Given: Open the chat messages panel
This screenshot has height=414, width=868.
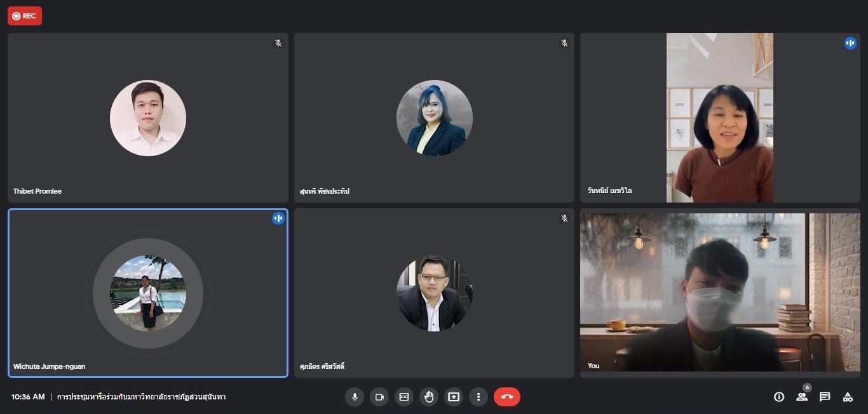Looking at the screenshot, I should point(825,397).
